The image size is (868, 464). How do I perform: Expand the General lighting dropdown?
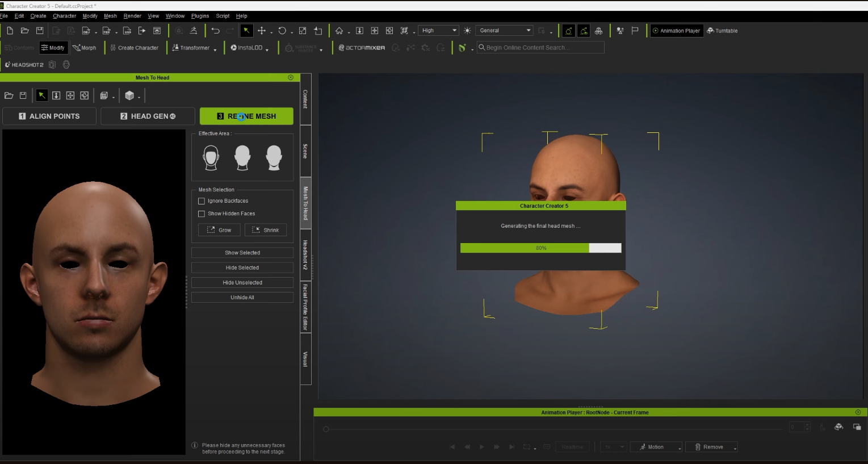(504, 31)
